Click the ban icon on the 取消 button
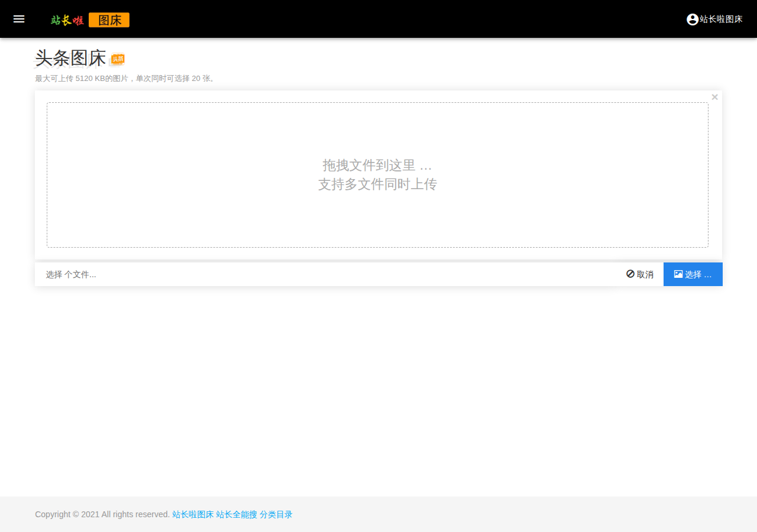The height and width of the screenshot is (532, 757). tap(630, 274)
